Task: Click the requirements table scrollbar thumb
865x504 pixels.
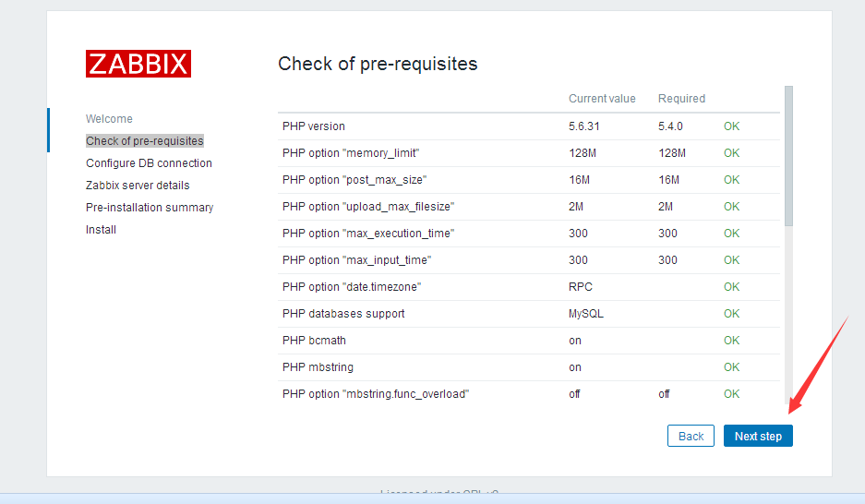Action: click(789, 155)
